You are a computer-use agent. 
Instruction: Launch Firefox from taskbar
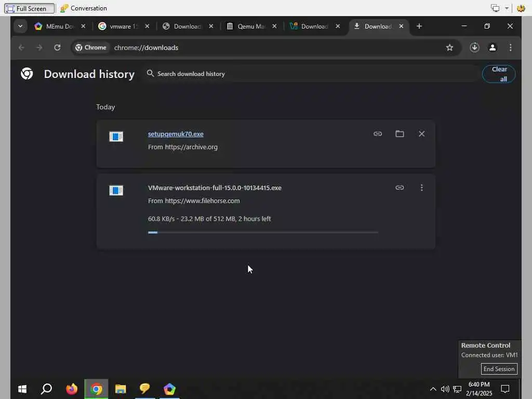click(72, 389)
